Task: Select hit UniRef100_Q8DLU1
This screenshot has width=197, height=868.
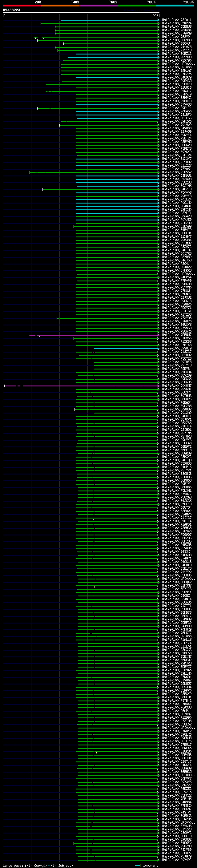Action: tap(176, 233)
